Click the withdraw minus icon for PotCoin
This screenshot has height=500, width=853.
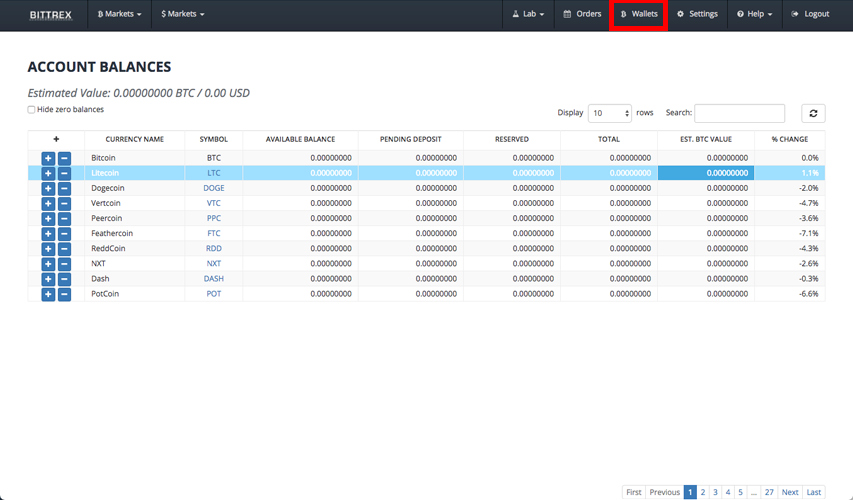[x=64, y=294]
